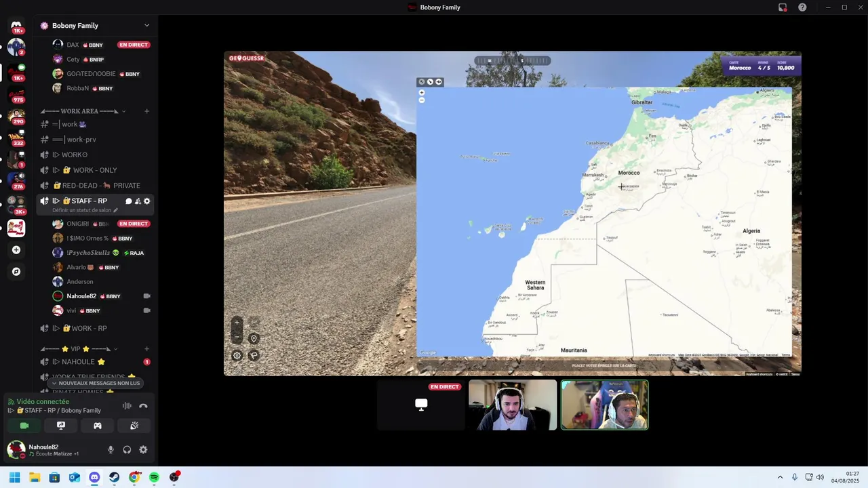Click the GeoGuessr logo
Screen dimensions: 868x488
(x=246, y=58)
